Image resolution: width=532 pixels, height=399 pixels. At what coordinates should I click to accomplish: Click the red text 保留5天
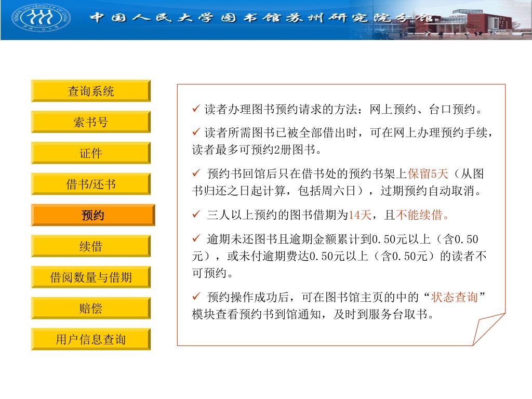[428, 174]
